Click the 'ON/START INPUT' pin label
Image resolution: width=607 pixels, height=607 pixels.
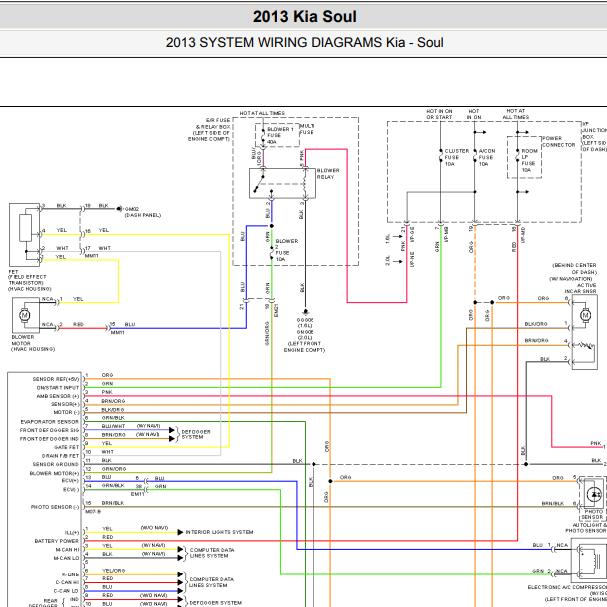tap(58, 388)
